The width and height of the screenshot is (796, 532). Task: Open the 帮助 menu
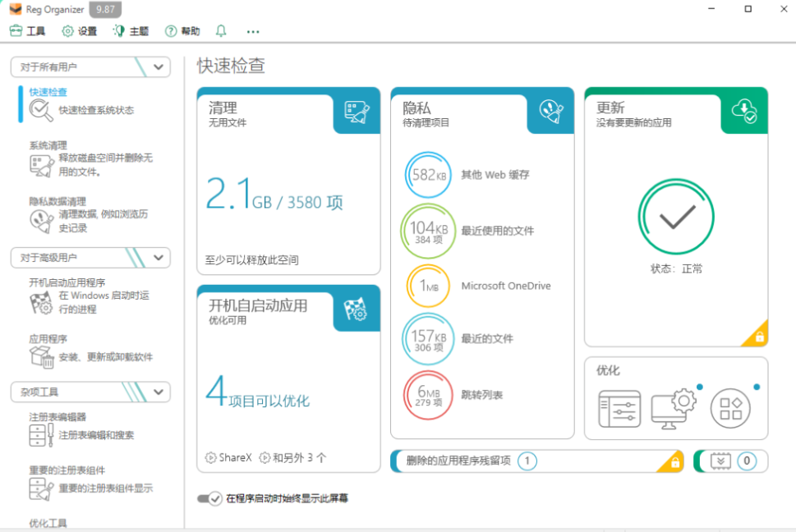click(x=182, y=31)
